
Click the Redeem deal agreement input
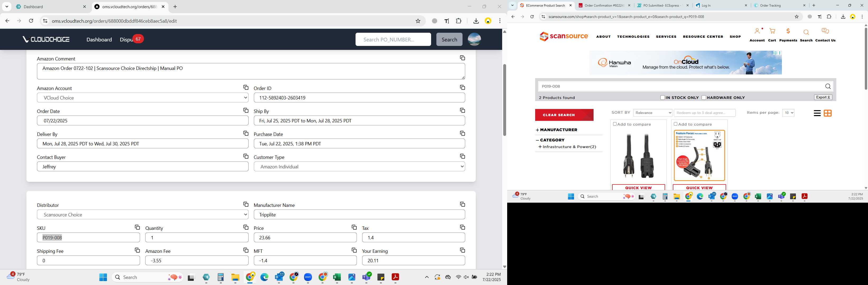tap(704, 113)
